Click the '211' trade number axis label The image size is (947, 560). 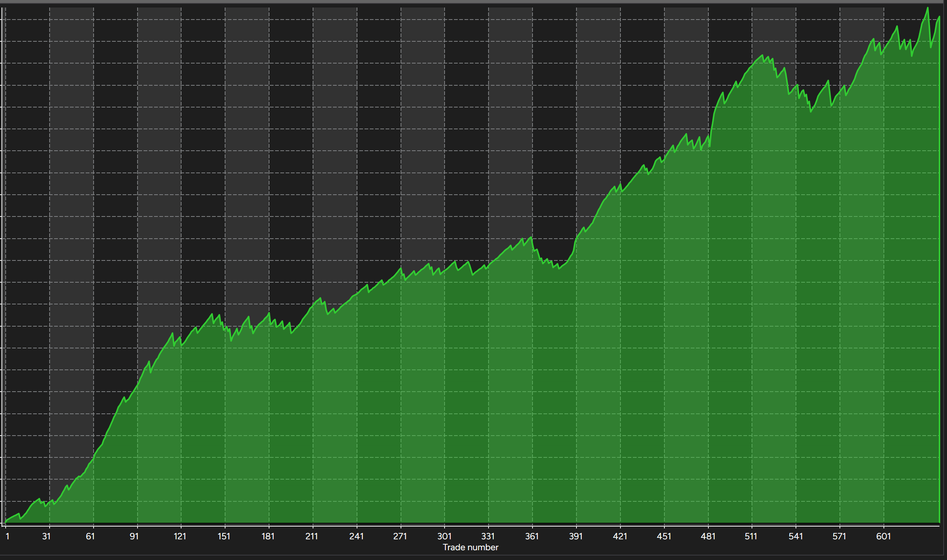coord(312,536)
